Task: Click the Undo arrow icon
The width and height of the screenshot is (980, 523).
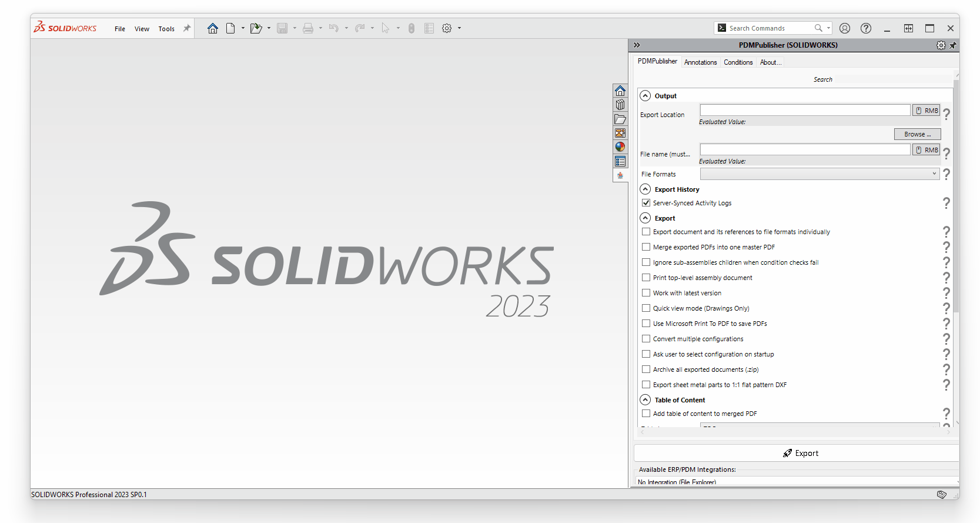Action: pos(334,28)
